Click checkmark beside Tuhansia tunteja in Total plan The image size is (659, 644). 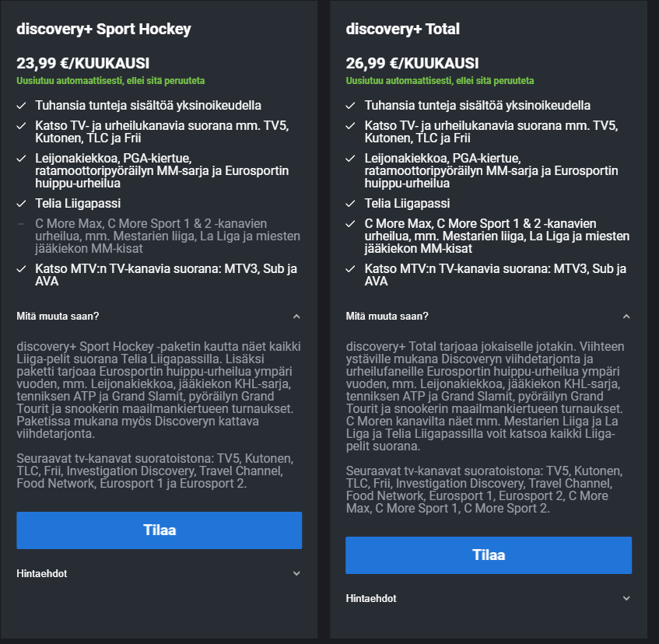coord(351,105)
